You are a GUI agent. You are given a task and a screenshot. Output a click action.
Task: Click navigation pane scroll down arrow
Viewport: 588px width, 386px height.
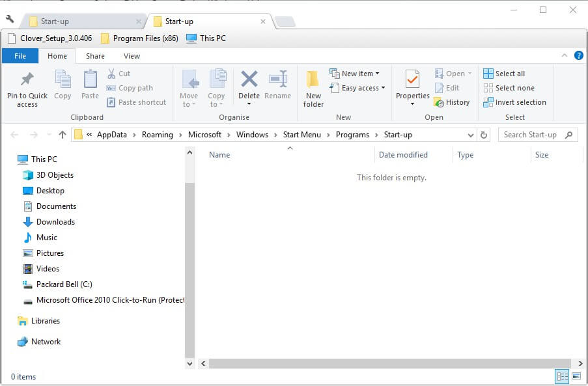click(189, 363)
